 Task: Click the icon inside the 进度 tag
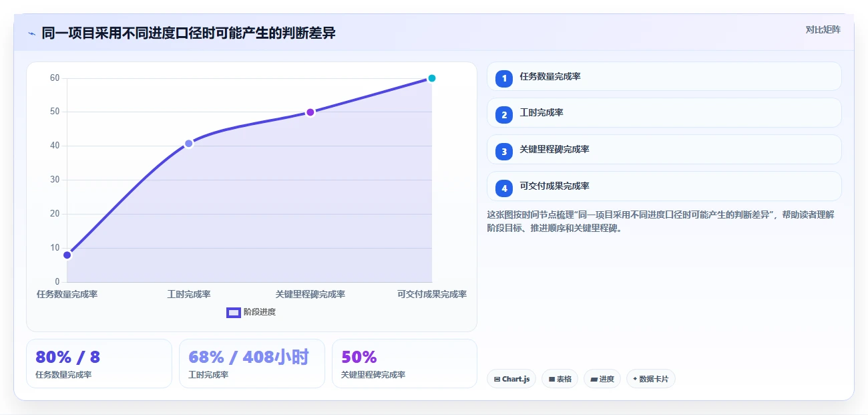(x=594, y=380)
